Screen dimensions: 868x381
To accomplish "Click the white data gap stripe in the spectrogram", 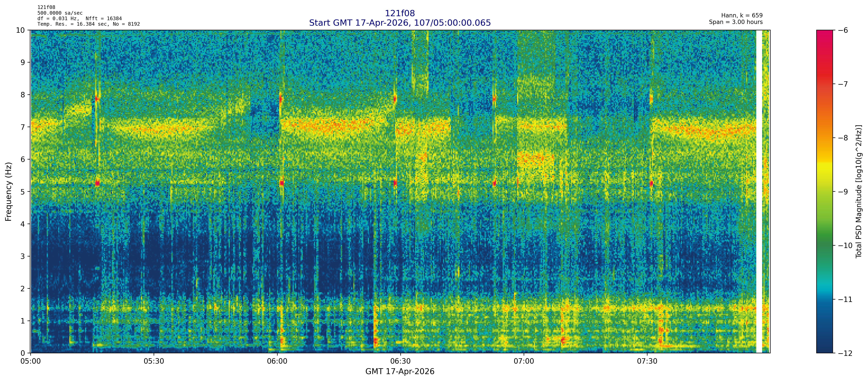I will coord(759,192).
